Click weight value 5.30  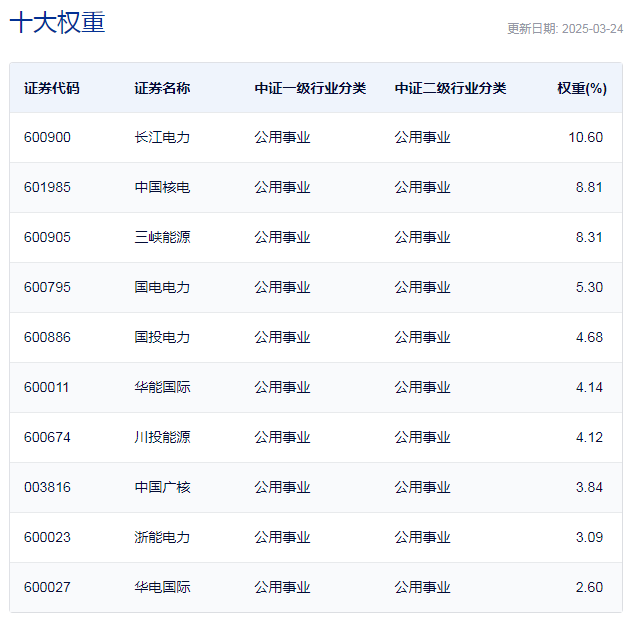pos(589,288)
